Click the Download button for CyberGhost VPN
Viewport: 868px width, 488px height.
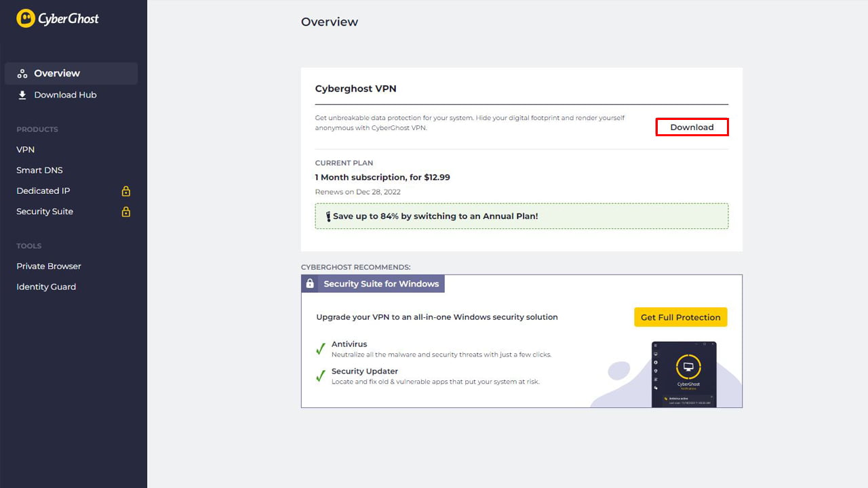(x=692, y=127)
